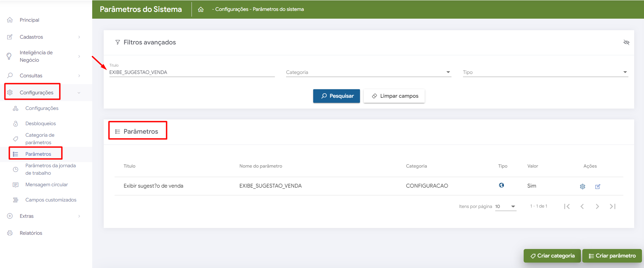Open the gear settings icon in Ações
Image resolution: width=644 pixels, height=268 pixels.
582,187
